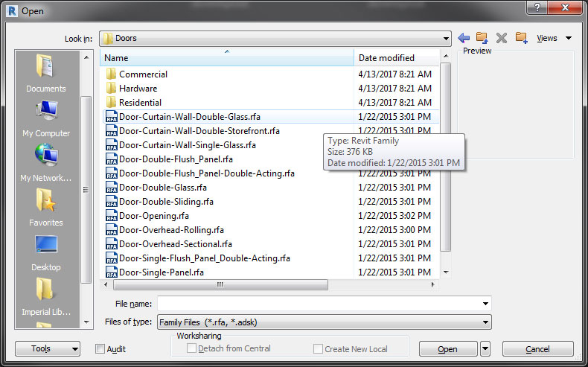Click date 1/22/2015 3:02 PM cell
Screen dimensions: 588x367
(x=394, y=216)
